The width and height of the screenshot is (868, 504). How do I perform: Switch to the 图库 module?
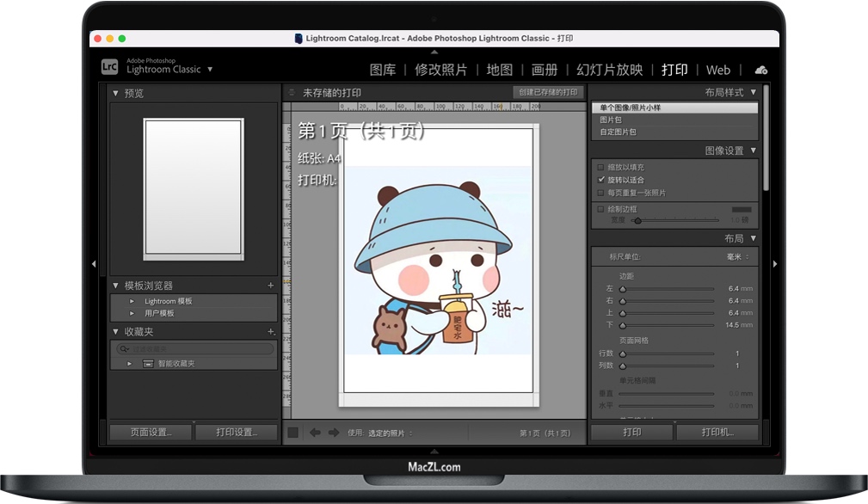pos(382,70)
